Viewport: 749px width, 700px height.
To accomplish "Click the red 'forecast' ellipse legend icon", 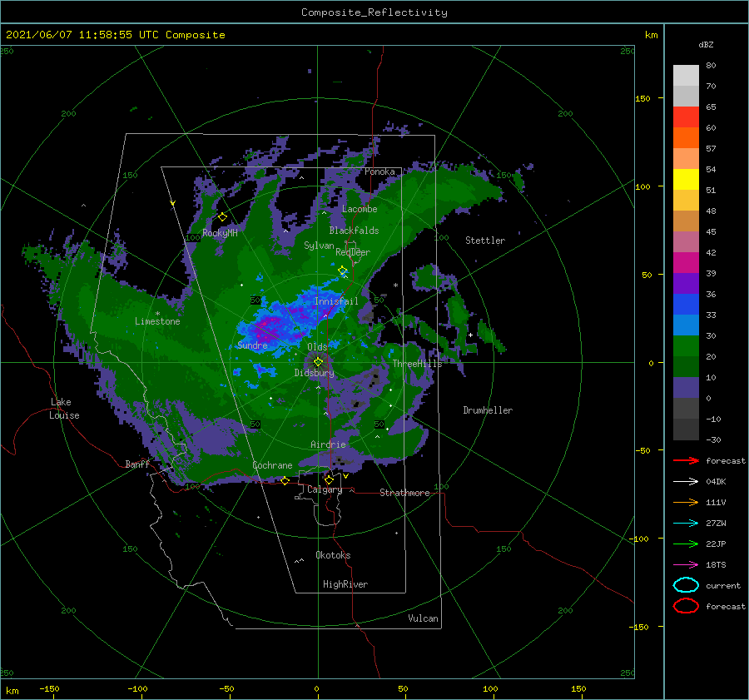I will click(x=686, y=606).
